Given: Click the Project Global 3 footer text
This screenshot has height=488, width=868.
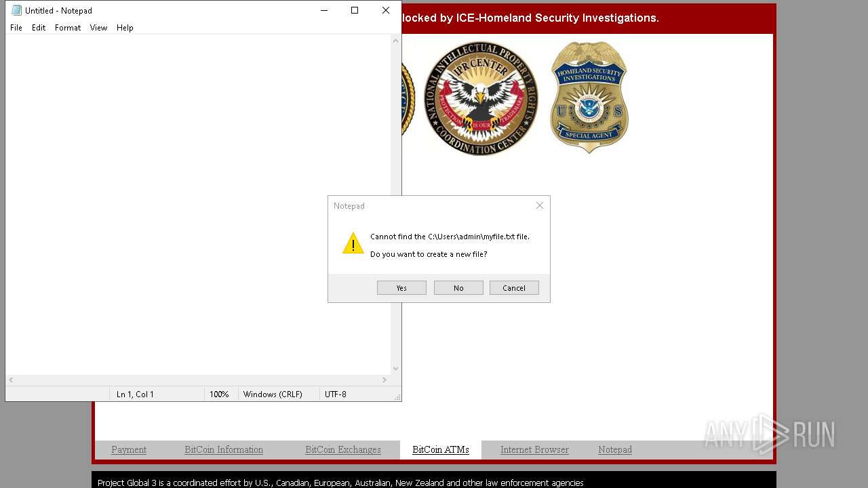Looking at the screenshot, I should (x=340, y=483).
